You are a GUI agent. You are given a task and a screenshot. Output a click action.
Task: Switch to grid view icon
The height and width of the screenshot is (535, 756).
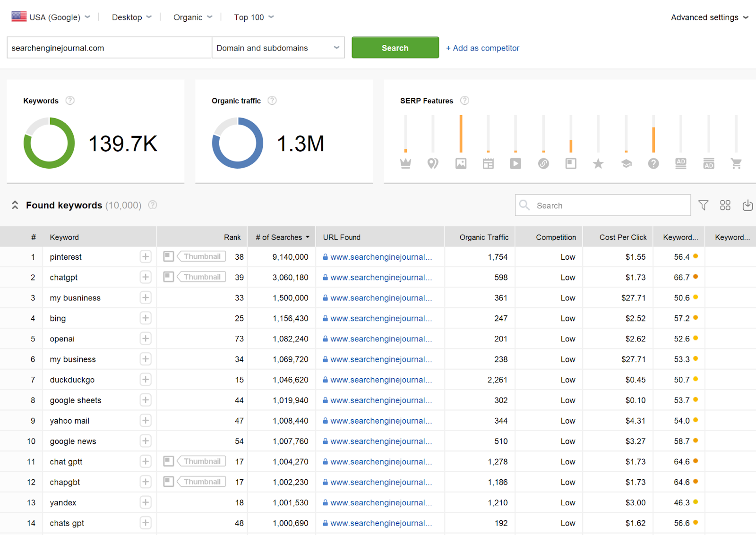725,205
